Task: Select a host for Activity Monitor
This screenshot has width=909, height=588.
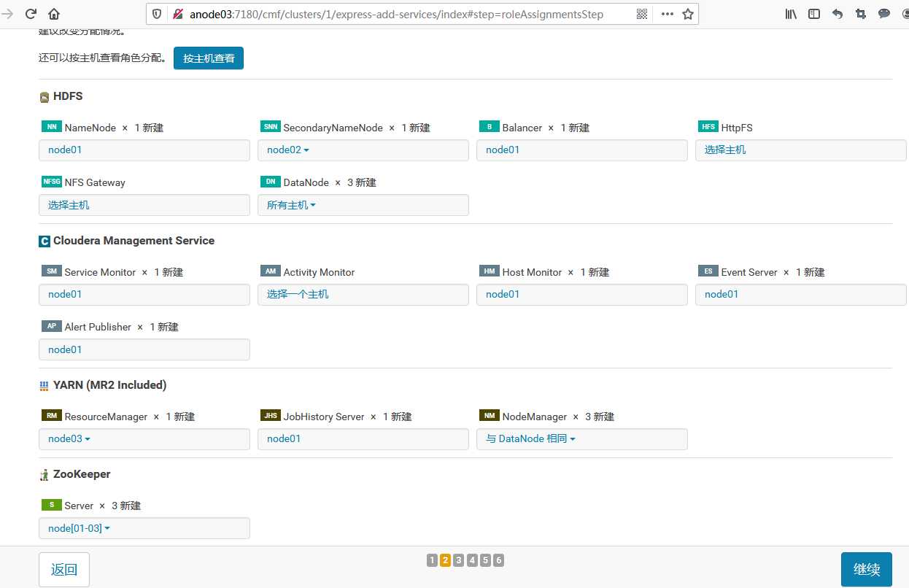Action: click(x=363, y=295)
